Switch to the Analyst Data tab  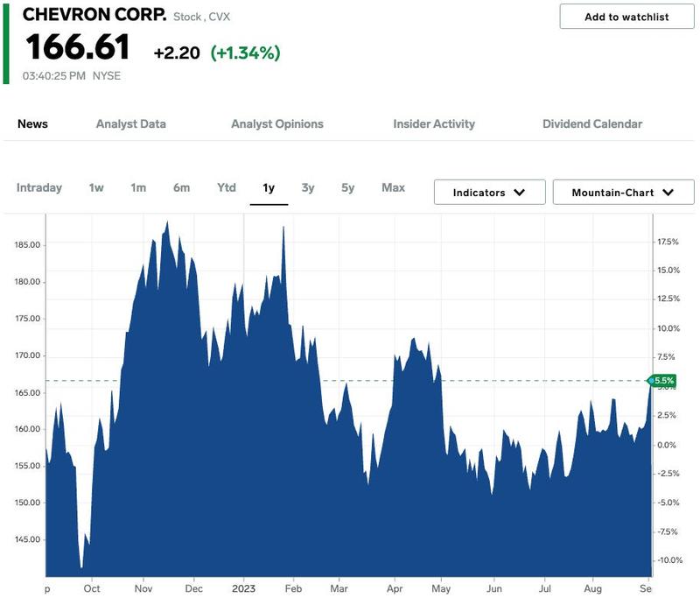pyautogui.click(x=130, y=123)
